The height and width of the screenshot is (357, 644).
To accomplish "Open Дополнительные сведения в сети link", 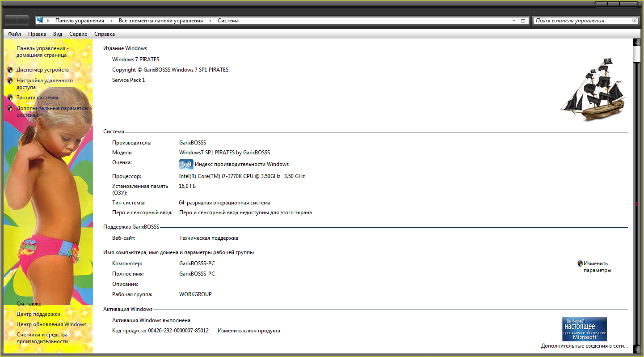I will pyautogui.click(x=584, y=346).
